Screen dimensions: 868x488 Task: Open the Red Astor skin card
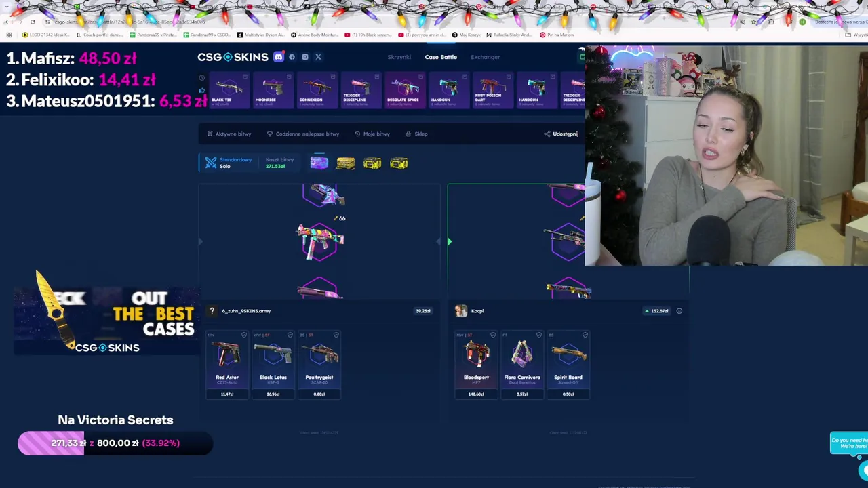pos(227,365)
